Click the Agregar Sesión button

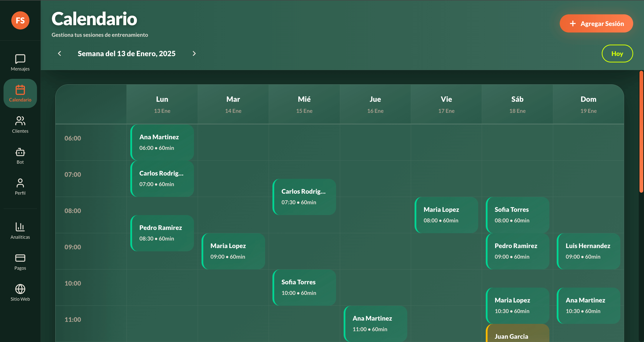point(596,23)
